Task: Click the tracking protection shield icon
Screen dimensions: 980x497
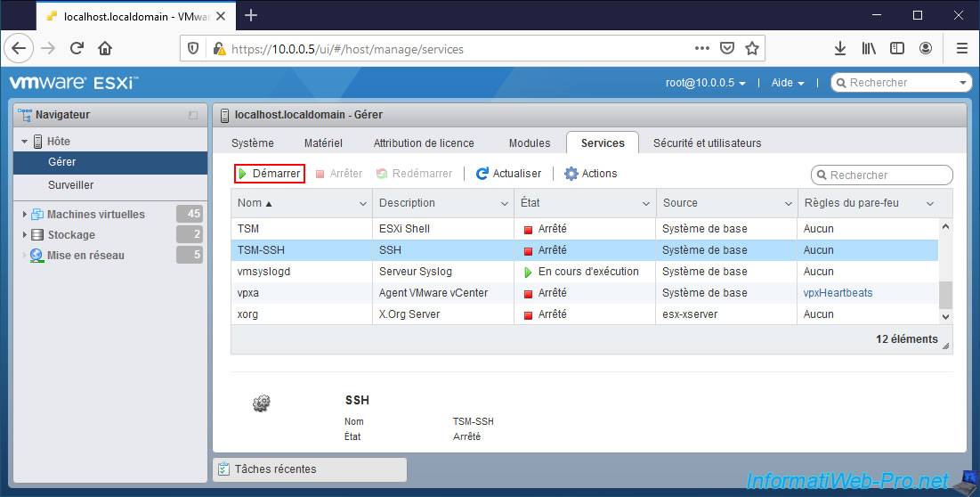Action: pos(193,49)
